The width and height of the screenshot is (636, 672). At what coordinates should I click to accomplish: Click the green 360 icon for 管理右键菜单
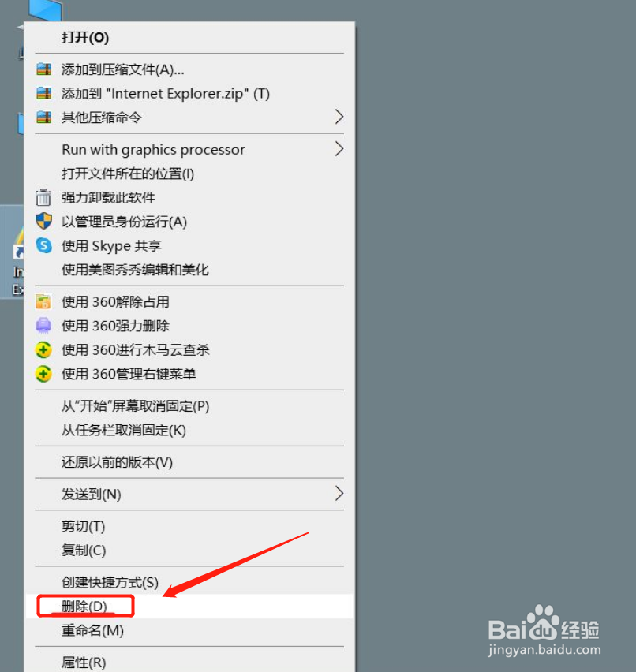click(x=43, y=374)
